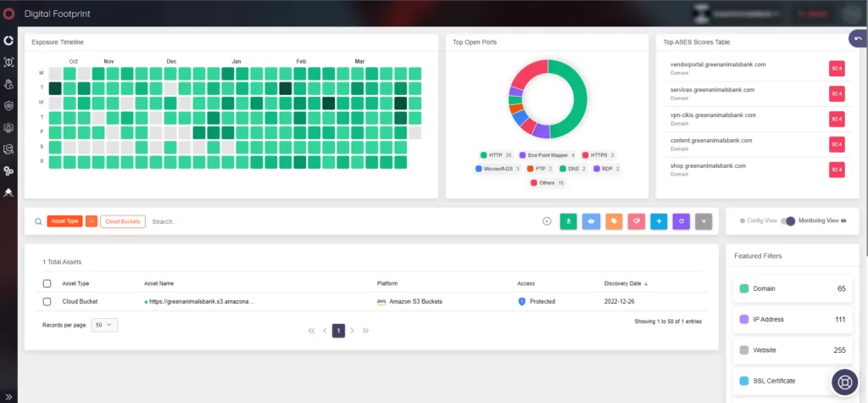Toggle the Others legend entry
Screen dimensions: 868x403
pyautogui.click(x=547, y=182)
